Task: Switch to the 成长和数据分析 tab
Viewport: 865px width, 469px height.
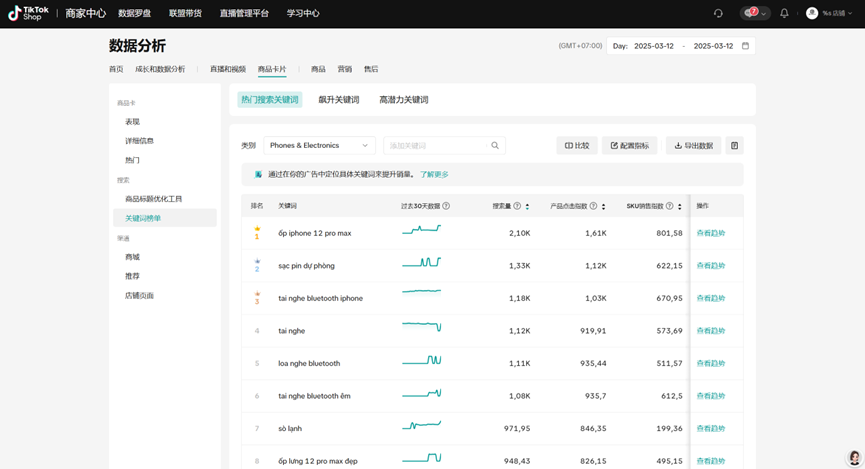Action: tap(160, 69)
